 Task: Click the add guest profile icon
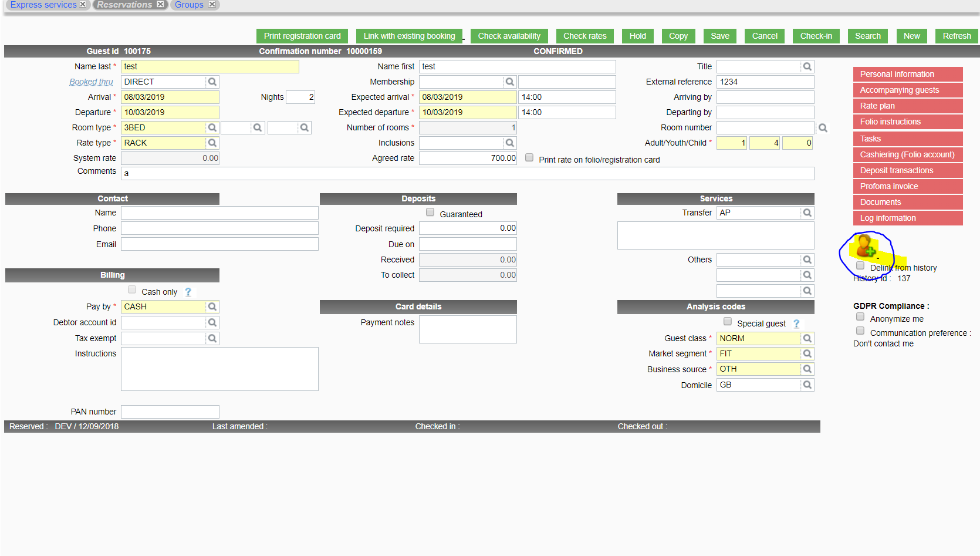[866, 246]
